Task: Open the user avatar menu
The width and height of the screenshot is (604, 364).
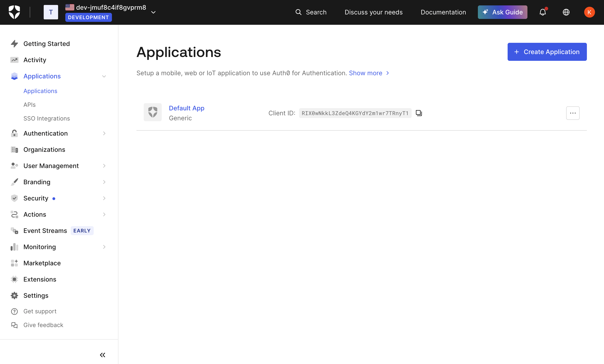Action: 589,12
